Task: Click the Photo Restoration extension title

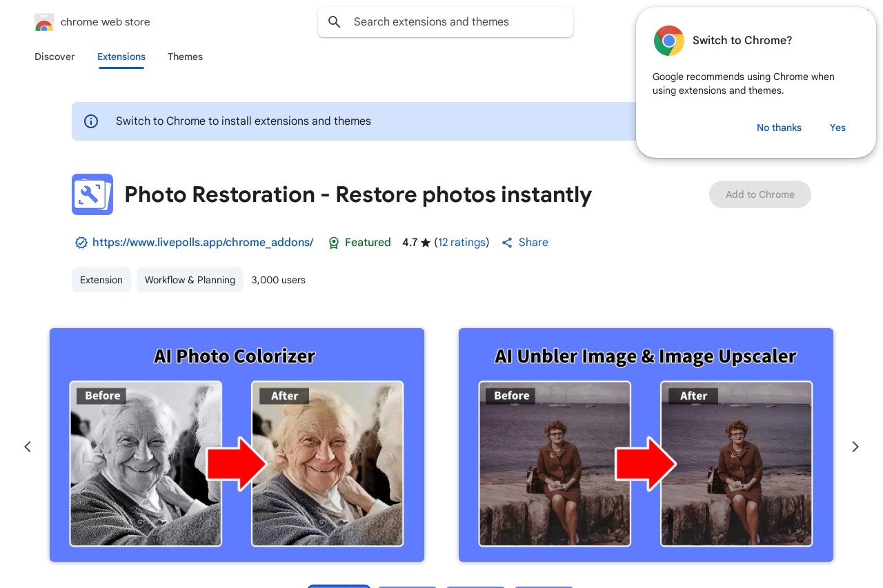Action: coord(358,194)
